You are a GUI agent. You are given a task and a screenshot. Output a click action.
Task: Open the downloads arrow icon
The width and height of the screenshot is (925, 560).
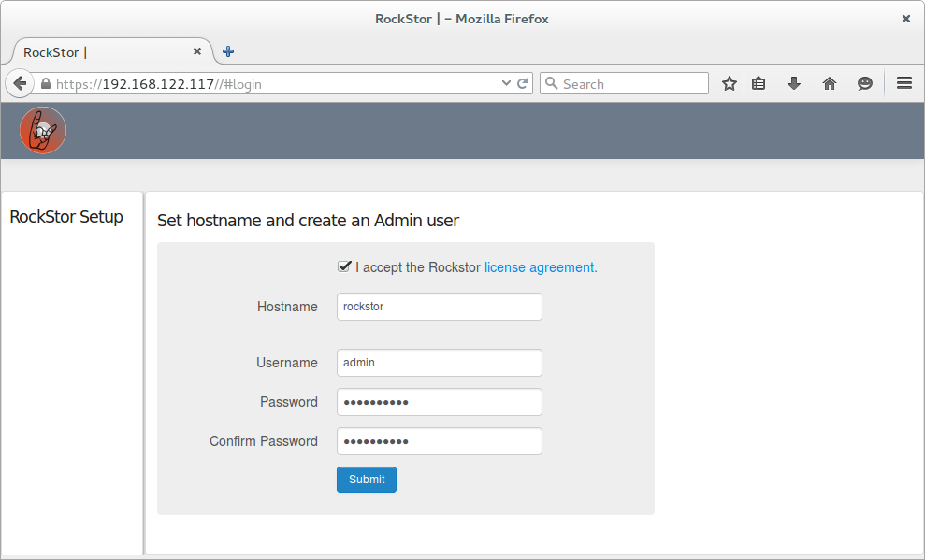(794, 84)
